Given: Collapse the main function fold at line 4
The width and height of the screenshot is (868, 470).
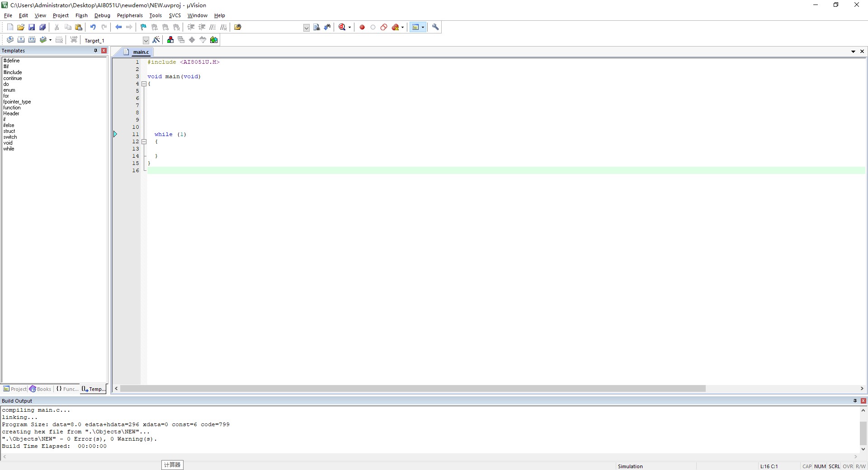Looking at the screenshot, I should pos(144,84).
